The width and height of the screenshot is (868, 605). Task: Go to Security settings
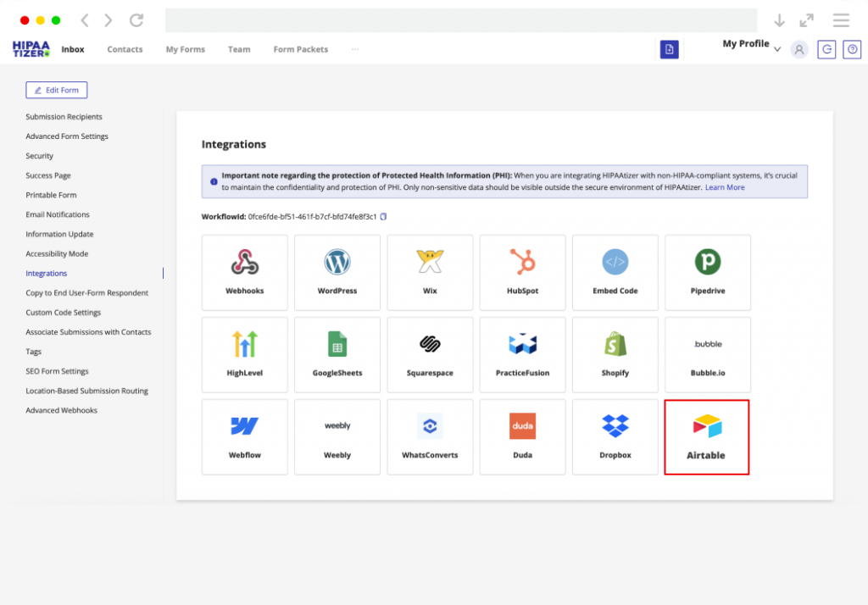(x=39, y=156)
